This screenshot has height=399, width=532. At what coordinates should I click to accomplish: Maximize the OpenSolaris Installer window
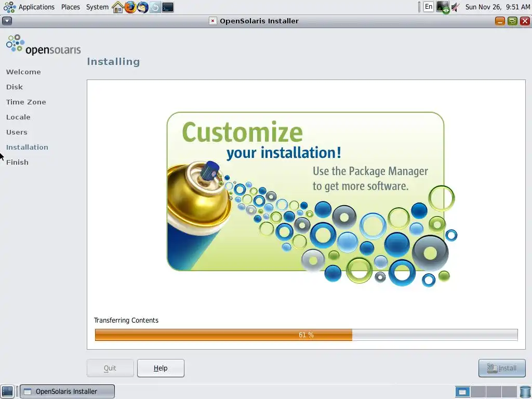[512, 21]
